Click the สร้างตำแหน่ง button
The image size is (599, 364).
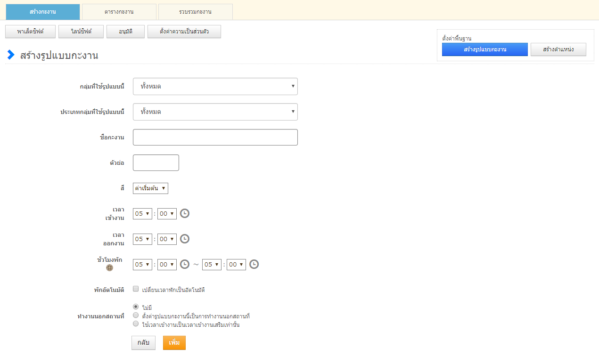tap(558, 49)
